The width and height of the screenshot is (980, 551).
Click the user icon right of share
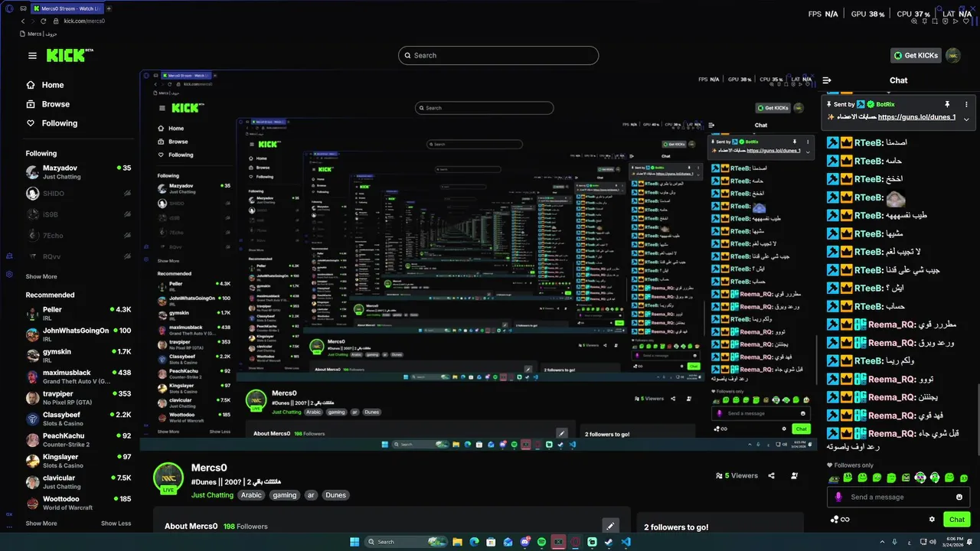[794, 475]
